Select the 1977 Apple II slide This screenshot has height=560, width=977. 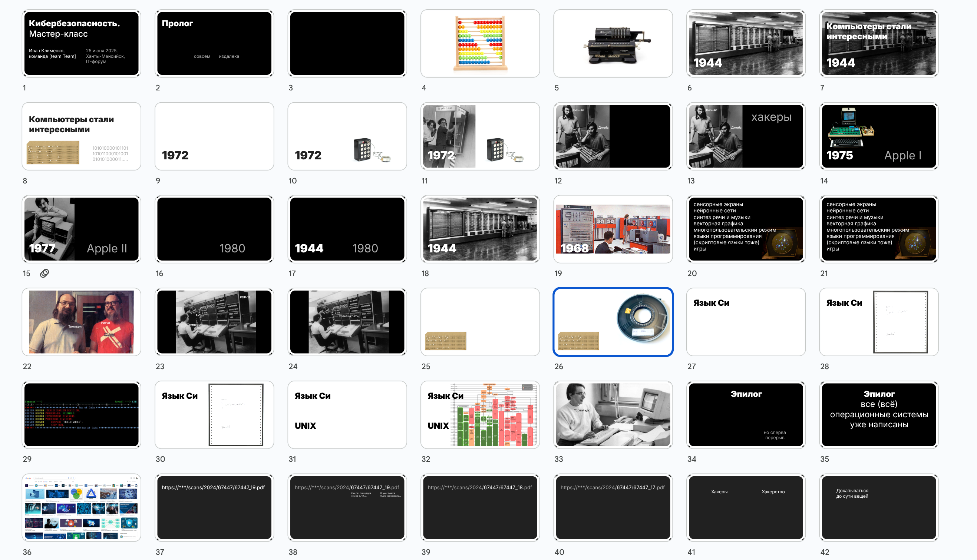coord(81,229)
